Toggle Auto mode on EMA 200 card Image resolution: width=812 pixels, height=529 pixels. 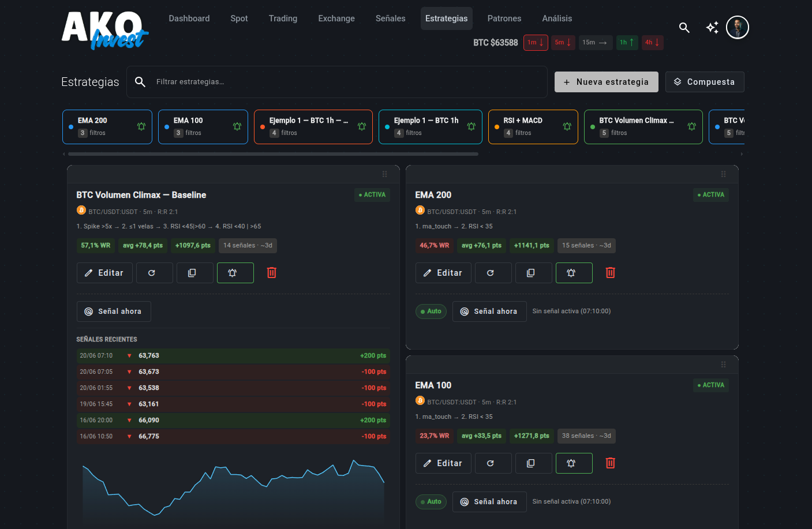click(x=431, y=312)
